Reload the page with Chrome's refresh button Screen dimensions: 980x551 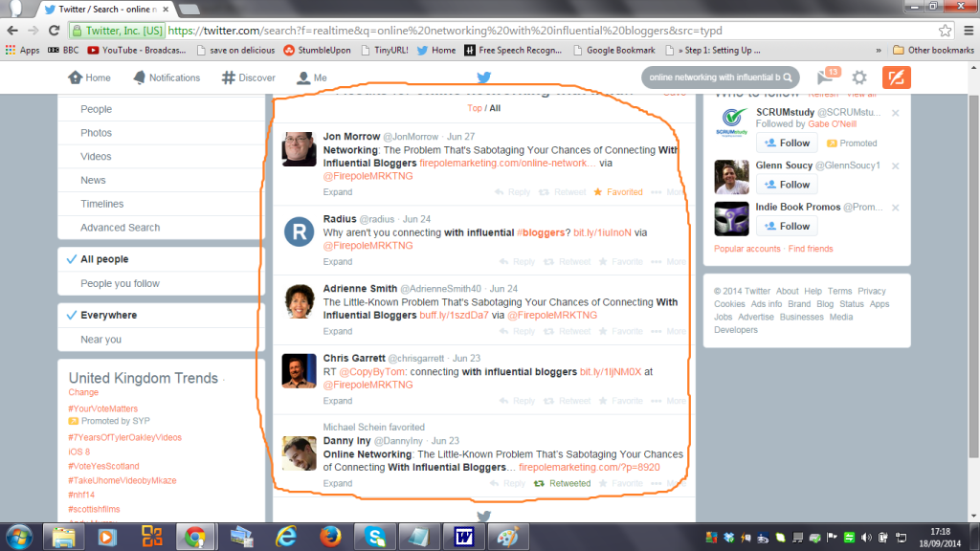pos(55,30)
